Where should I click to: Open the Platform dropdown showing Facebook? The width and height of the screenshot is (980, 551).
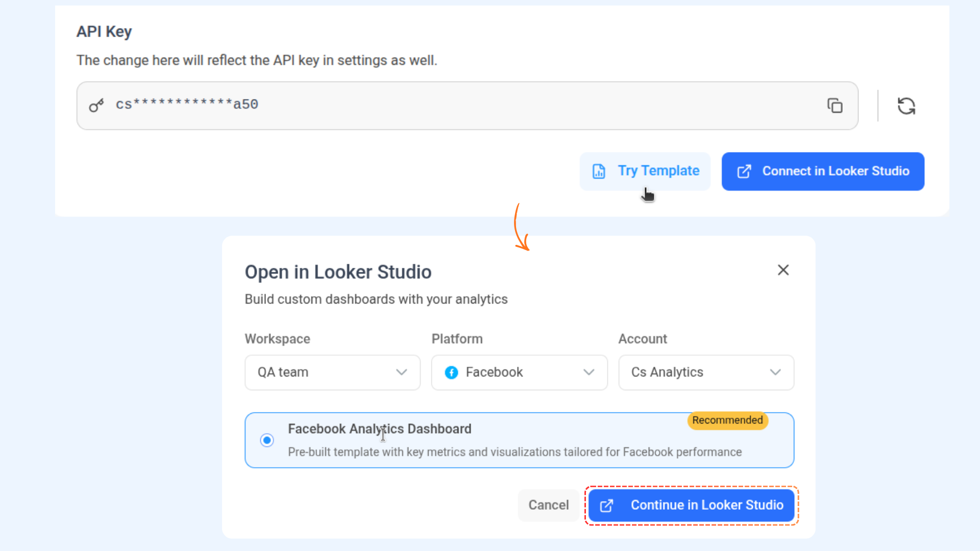[x=519, y=372]
